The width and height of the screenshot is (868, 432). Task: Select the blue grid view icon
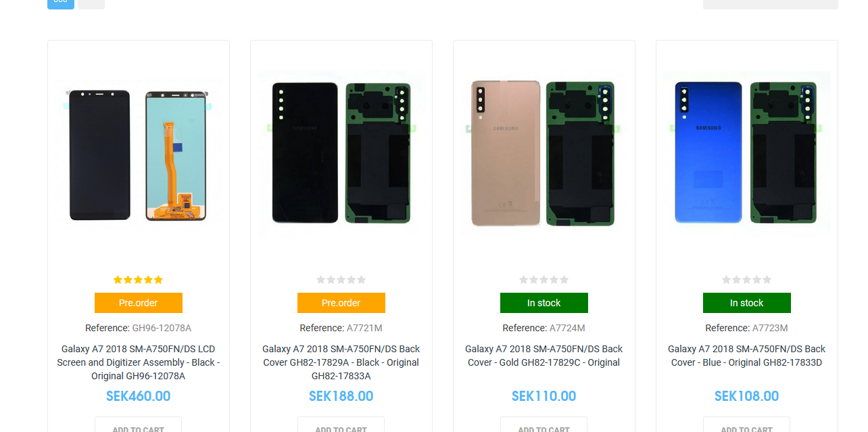click(61, 3)
